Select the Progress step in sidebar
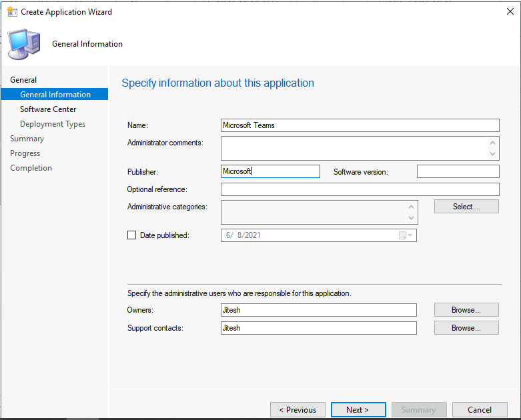The height and width of the screenshot is (420, 521). click(x=25, y=153)
